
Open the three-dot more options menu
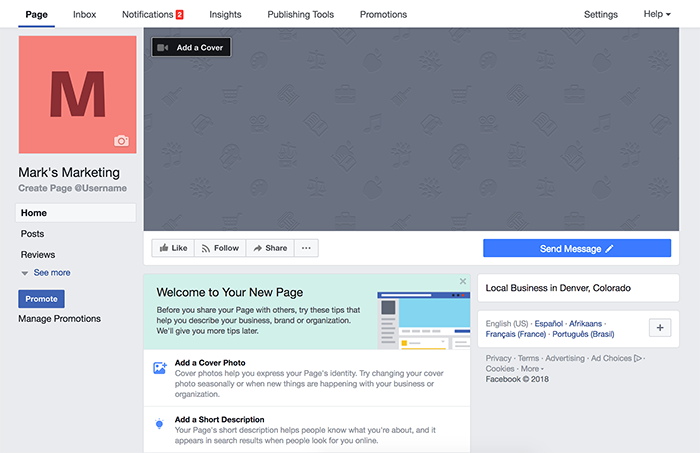pos(306,248)
